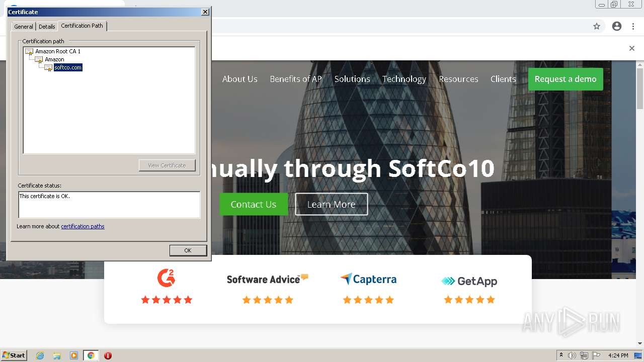This screenshot has width=644, height=362.
Task: Launch Internet Explorer from the taskbar
Action: tap(40, 355)
